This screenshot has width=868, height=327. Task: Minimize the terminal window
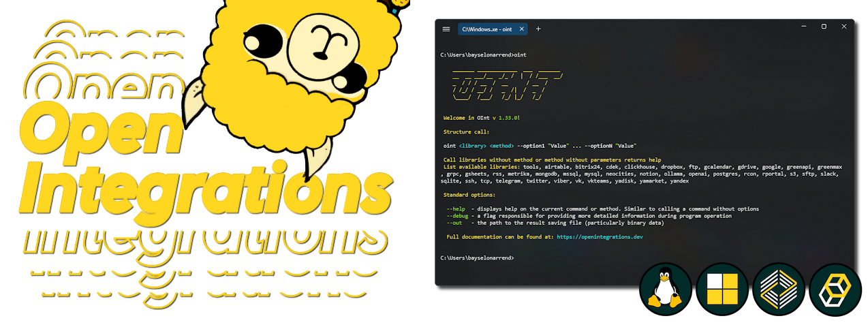pos(804,27)
